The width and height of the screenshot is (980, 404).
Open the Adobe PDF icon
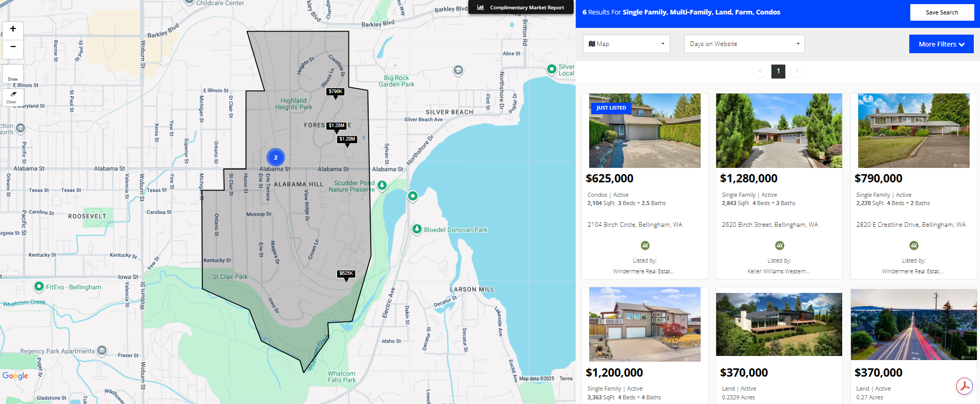coord(965,386)
